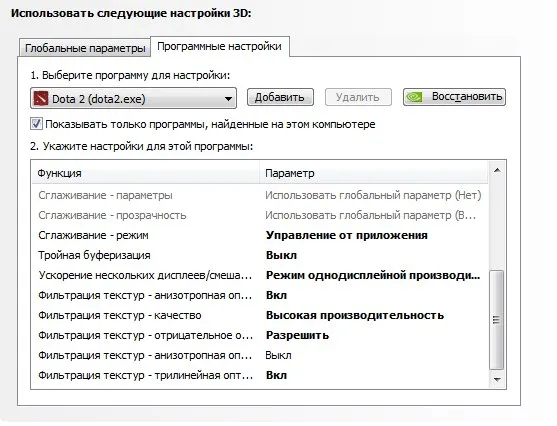
Task: Open Выкл value of Тройная буферизация
Action: 281,255
